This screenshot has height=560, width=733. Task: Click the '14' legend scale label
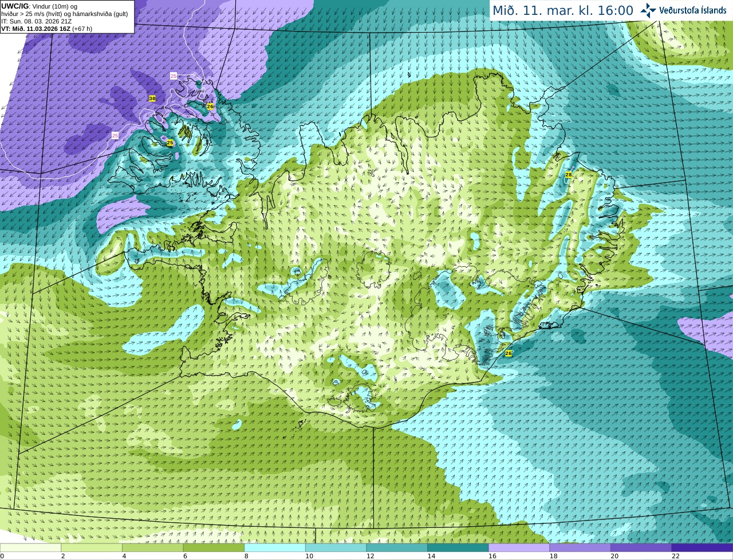click(x=431, y=556)
